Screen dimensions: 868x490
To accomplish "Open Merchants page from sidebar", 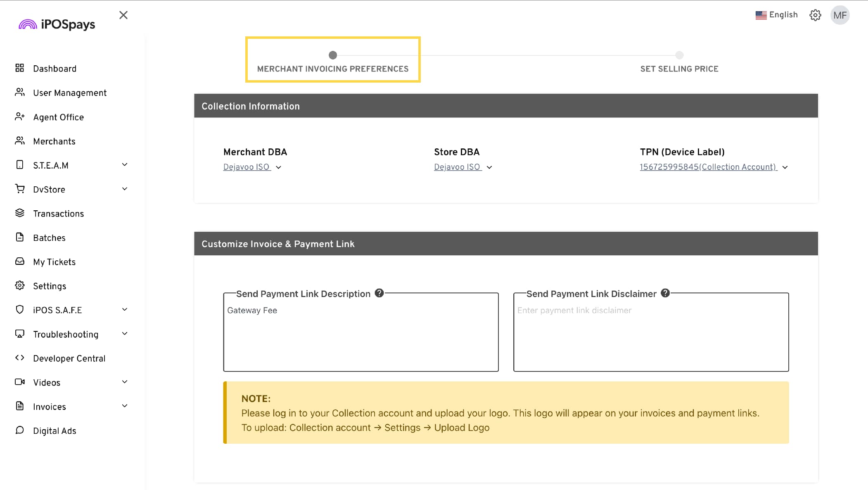I will point(54,141).
